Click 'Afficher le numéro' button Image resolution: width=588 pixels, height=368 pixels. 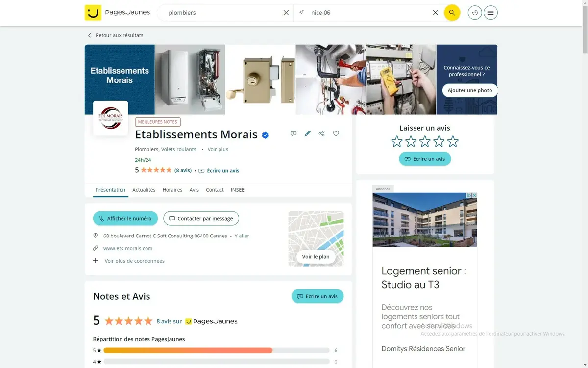point(125,218)
